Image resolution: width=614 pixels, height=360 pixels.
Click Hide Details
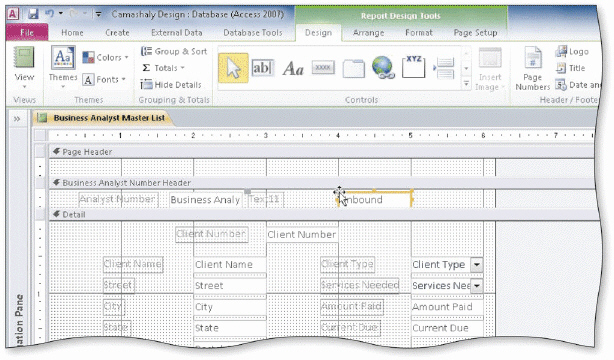tap(171, 85)
